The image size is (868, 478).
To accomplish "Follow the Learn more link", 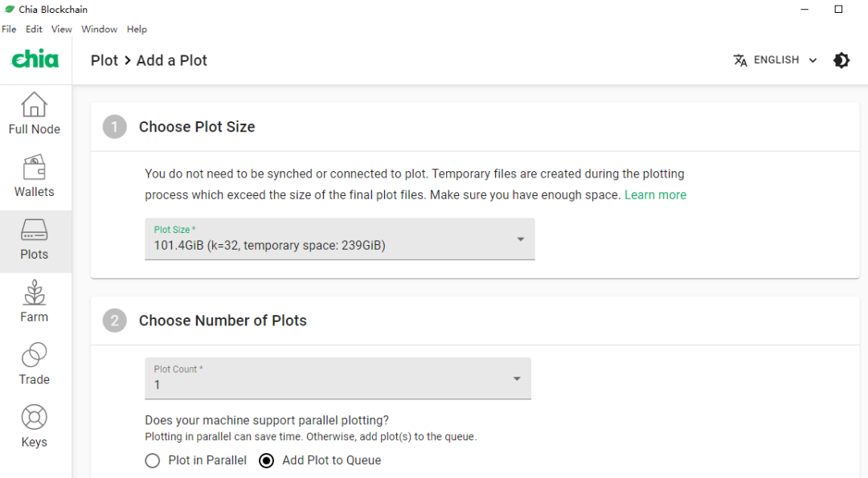I will [656, 194].
